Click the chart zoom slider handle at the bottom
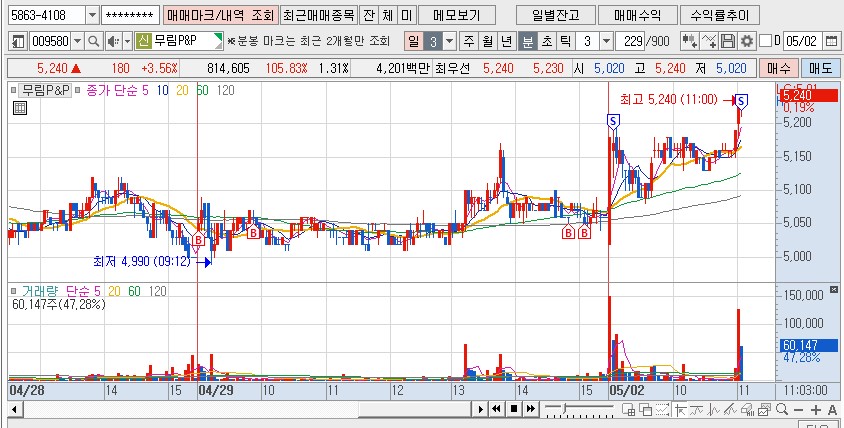 click(565, 409)
